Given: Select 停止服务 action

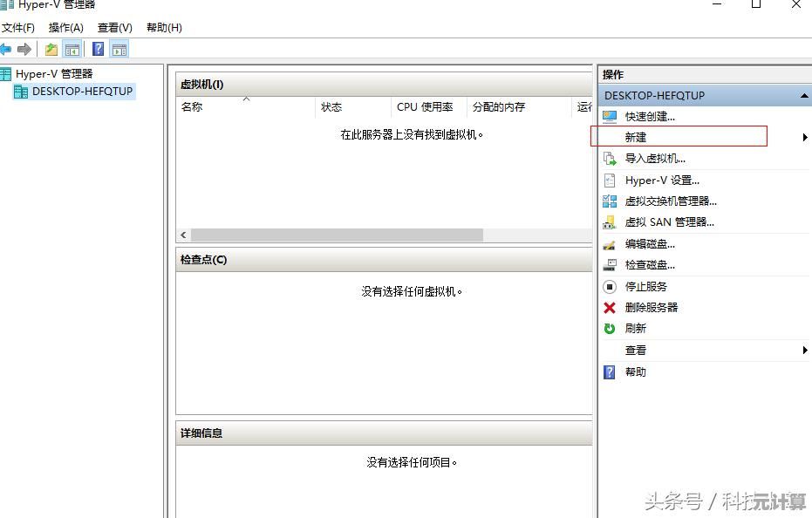Looking at the screenshot, I should click(645, 286).
